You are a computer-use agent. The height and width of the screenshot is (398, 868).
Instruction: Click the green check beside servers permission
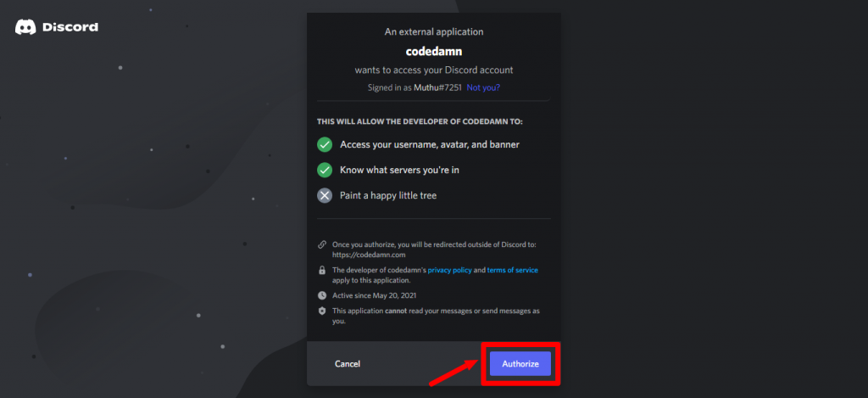pyautogui.click(x=325, y=171)
